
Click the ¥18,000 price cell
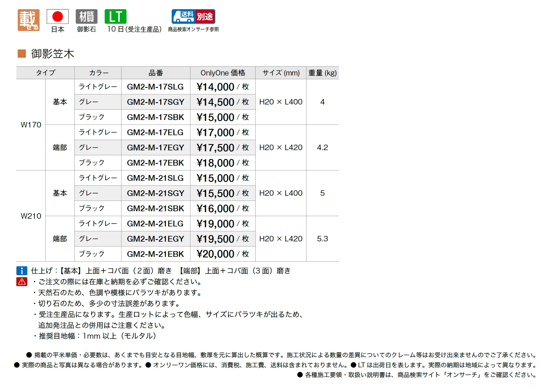click(223, 163)
